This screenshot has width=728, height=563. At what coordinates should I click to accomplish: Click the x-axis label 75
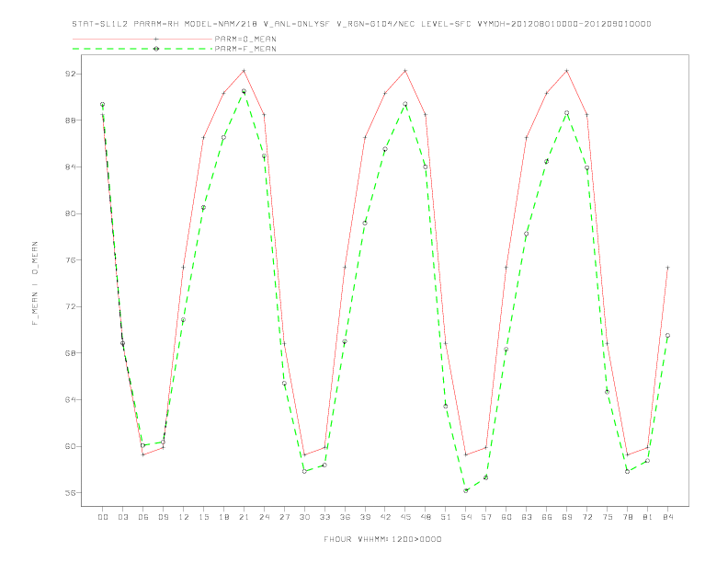point(608,517)
